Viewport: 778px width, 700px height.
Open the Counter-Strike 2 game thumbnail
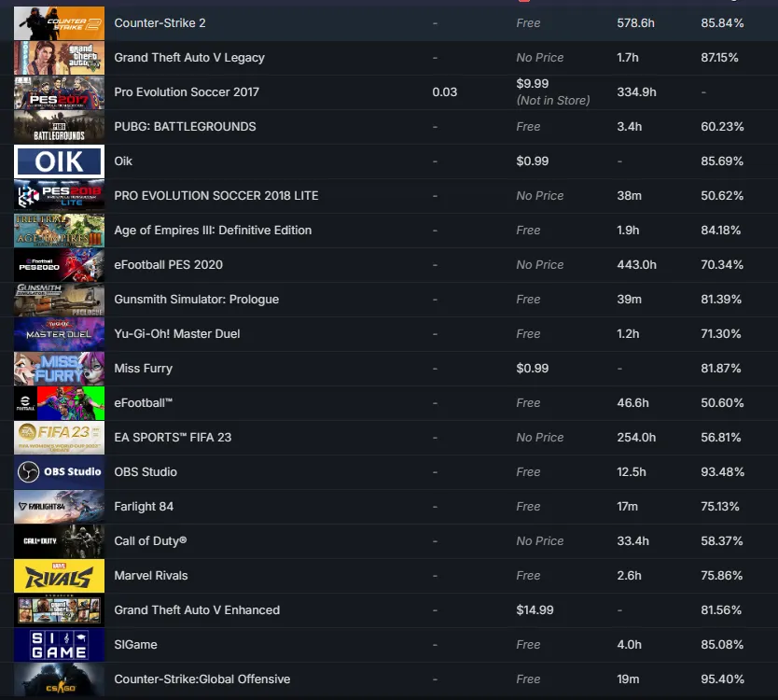pos(59,23)
